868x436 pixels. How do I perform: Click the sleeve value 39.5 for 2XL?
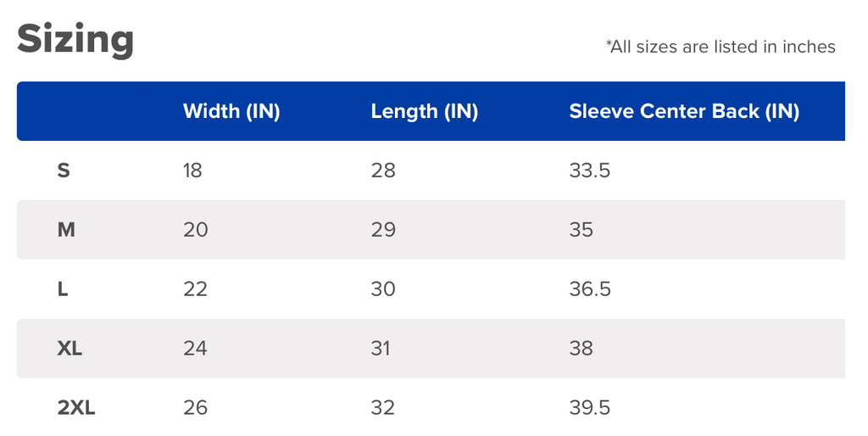(x=590, y=408)
